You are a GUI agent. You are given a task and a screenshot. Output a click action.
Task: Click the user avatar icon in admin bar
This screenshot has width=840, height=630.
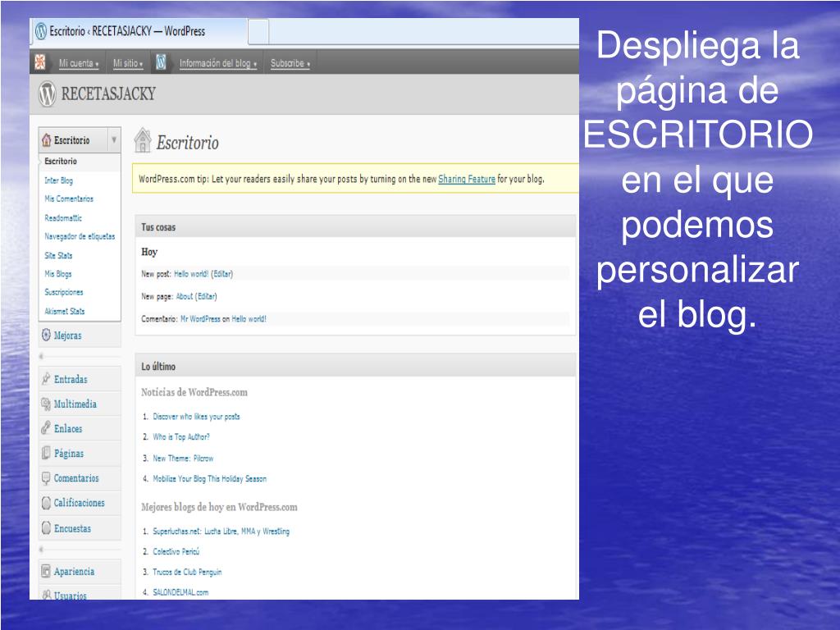tap(39, 62)
